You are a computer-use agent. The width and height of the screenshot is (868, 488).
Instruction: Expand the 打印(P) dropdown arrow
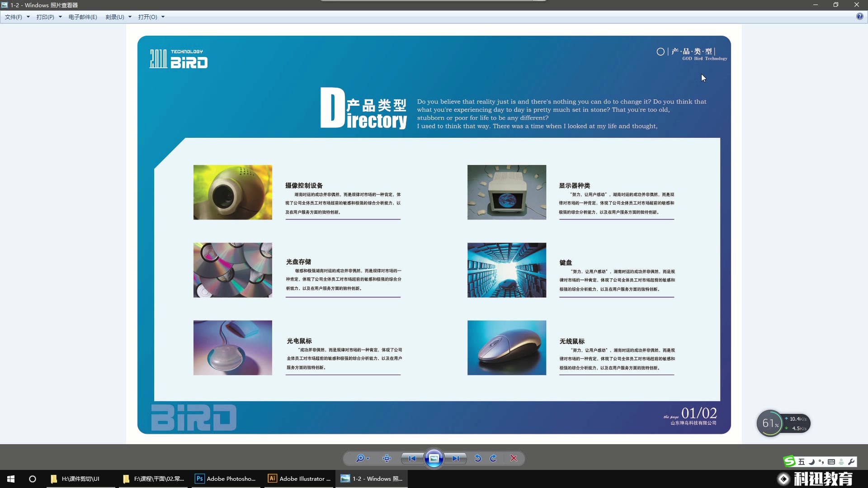click(60, 17)
